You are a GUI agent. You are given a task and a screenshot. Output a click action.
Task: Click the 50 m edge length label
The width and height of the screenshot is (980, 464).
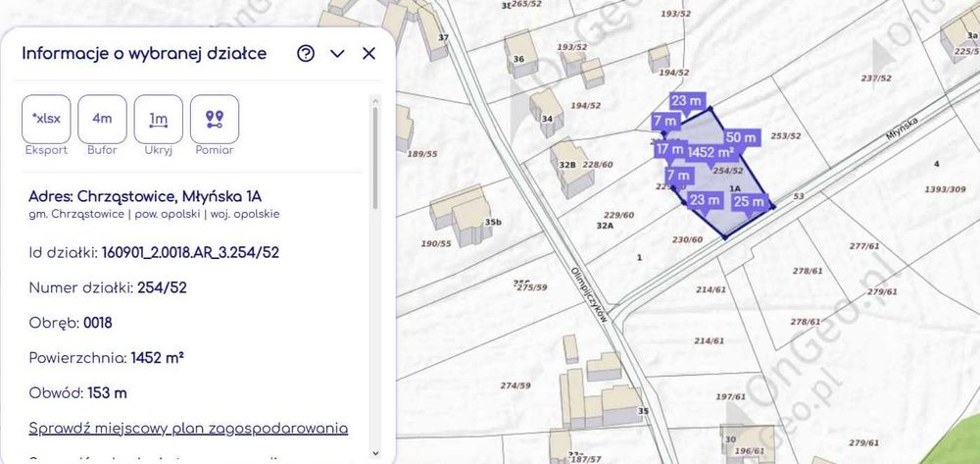click(742, 137)
